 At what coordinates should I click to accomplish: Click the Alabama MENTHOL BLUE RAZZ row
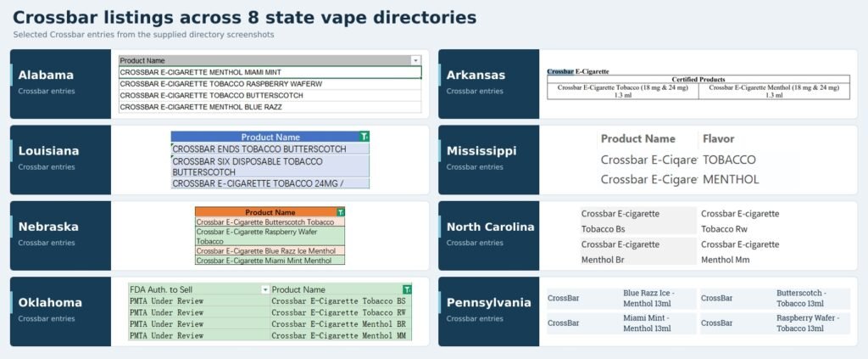[x=270, y=107]
